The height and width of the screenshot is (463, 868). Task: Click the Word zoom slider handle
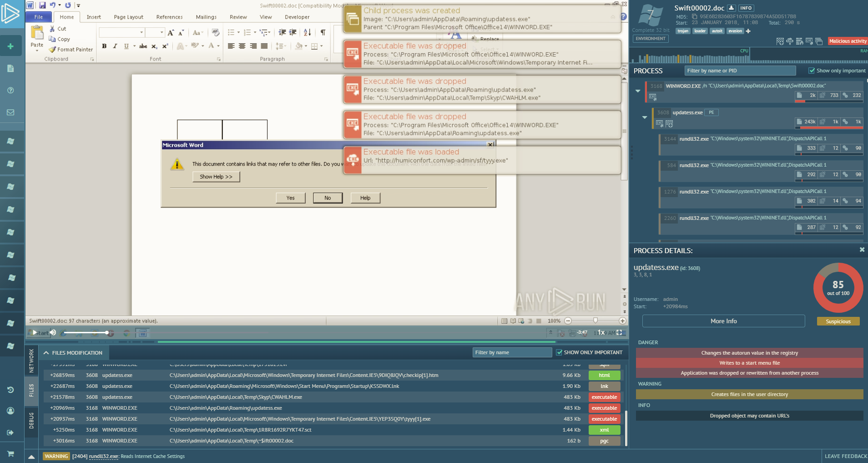595,321
